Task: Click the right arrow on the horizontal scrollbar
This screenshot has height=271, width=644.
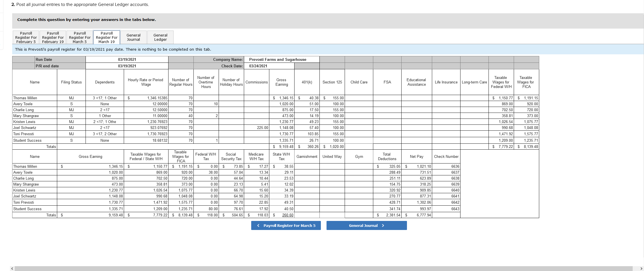Action: pyautogui.click(x=641, y=268)
